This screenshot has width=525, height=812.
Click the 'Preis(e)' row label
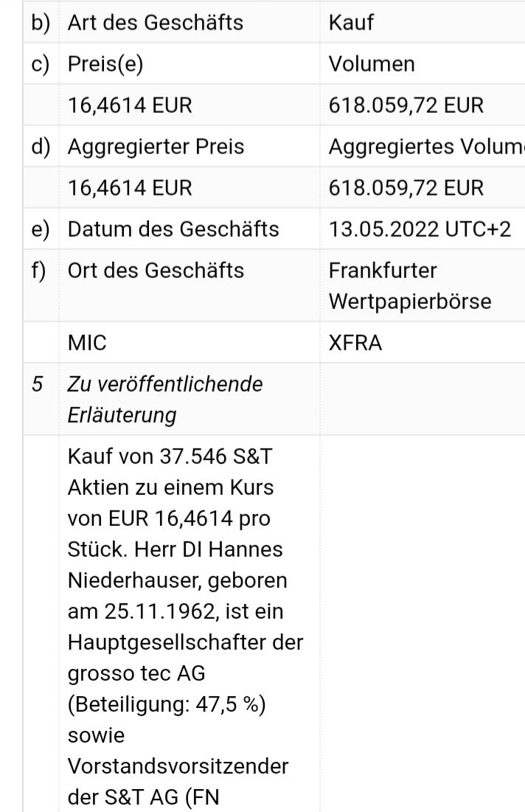(105, 64)
